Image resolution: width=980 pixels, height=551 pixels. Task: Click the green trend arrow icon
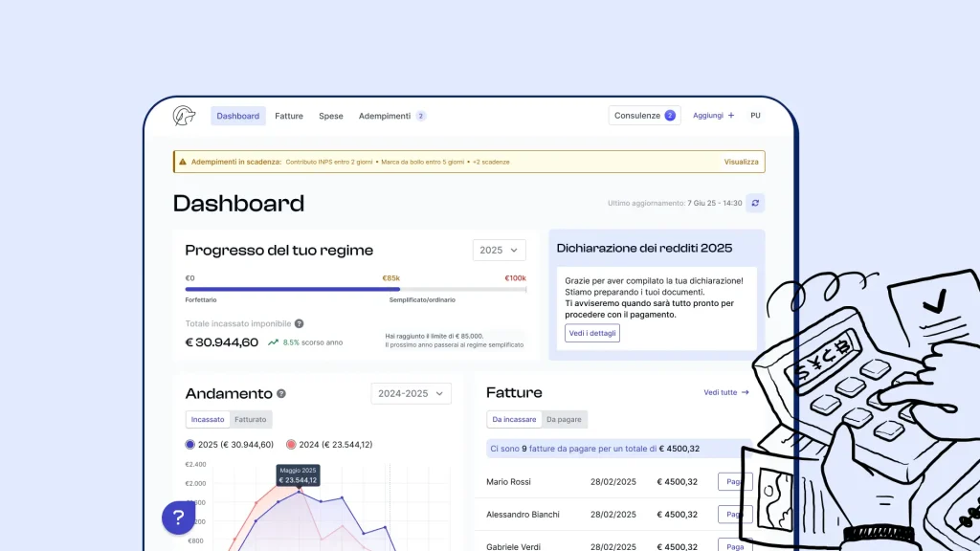(x=273, y=342)
